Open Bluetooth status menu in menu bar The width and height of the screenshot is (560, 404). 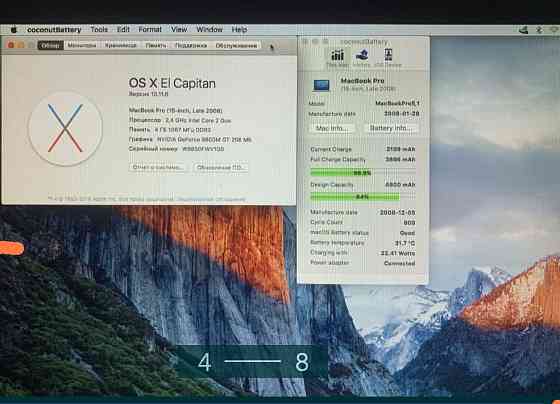pyautogui.click(x=539, y=30)
